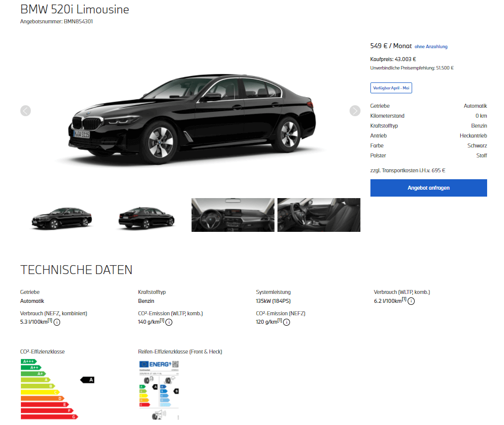Viewport: 504px width, 425px height.
Task: Click the 0 km Kilometerstand value
Action: pos(481,116)
